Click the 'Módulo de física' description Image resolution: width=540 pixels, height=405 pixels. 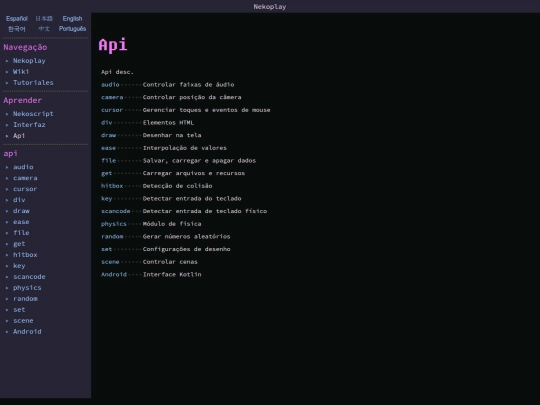172,224
